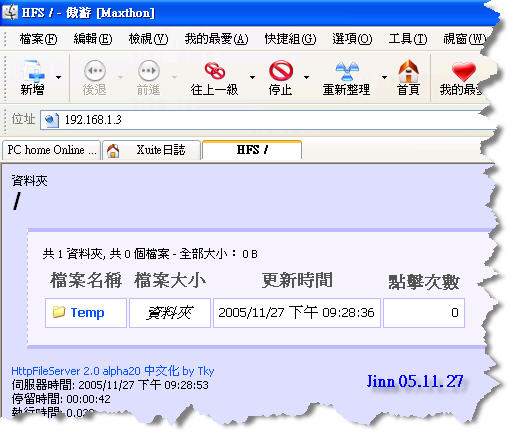Click the Back (後退) toolbar icon
The image size is (509, 432).
pyautogui.click(x=95, y=70)
